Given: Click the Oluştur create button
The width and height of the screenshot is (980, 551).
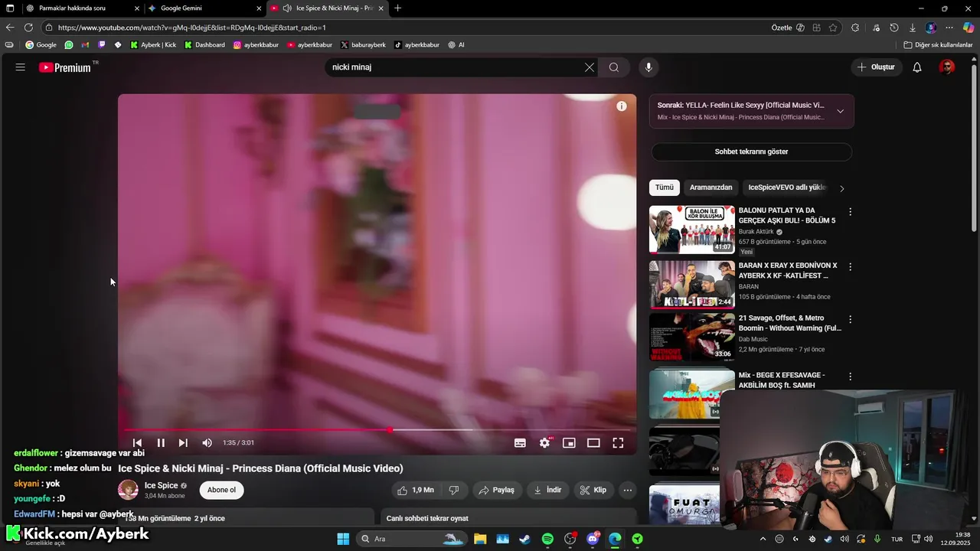Looking at the screenshot, I should coord(875,67).
